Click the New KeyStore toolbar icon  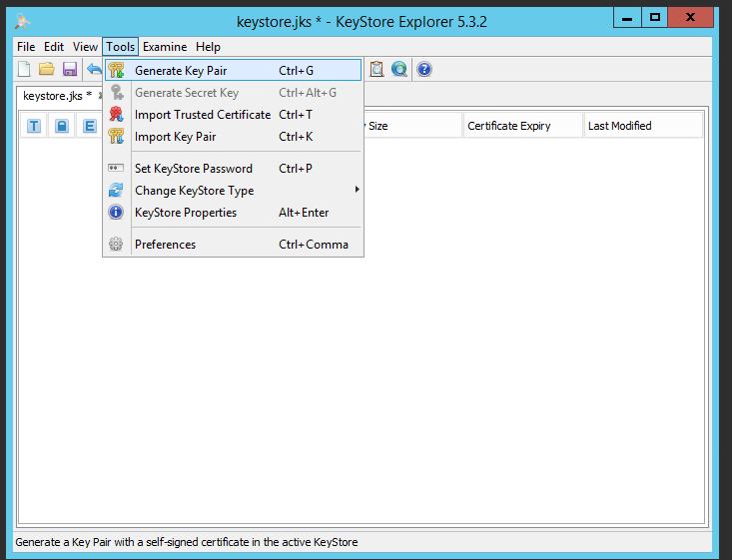click(24, 69)
